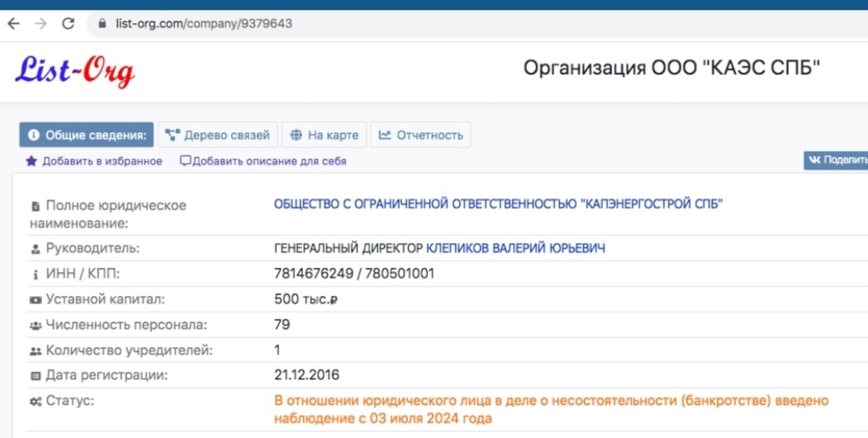
Task: Click the browser forward arrow
Action: click(x=40, y=23)
